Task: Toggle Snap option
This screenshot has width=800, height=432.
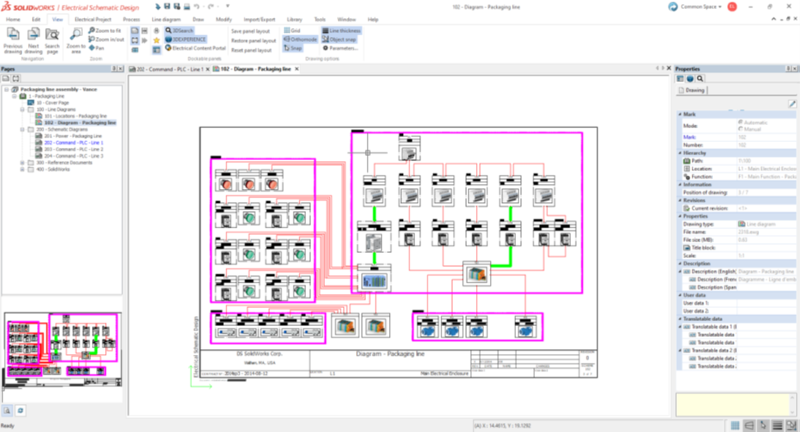Action: click(x=293, y=48)
